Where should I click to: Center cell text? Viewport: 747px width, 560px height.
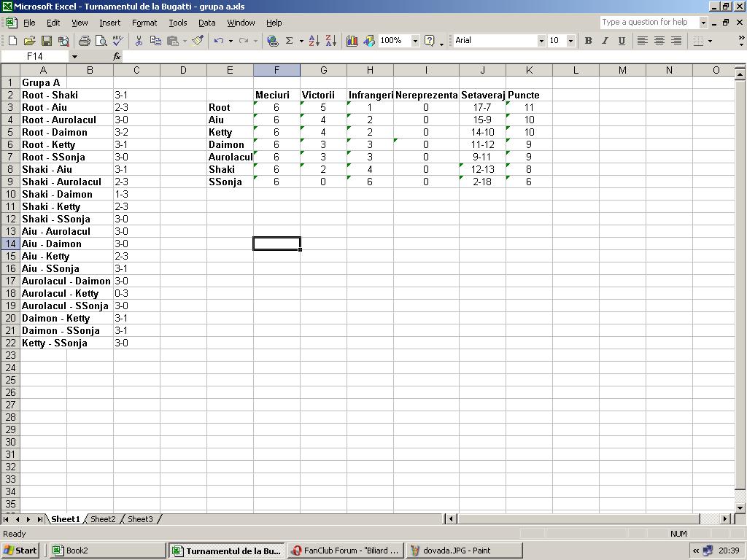(659, 41)
